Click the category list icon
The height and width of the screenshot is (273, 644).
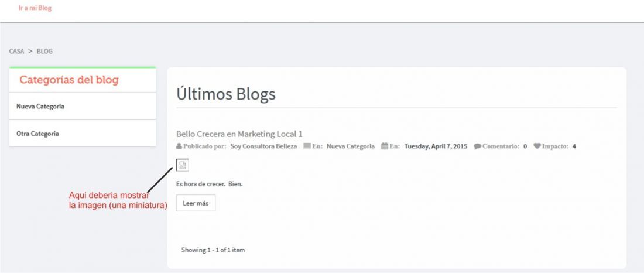tap(307, 146)
